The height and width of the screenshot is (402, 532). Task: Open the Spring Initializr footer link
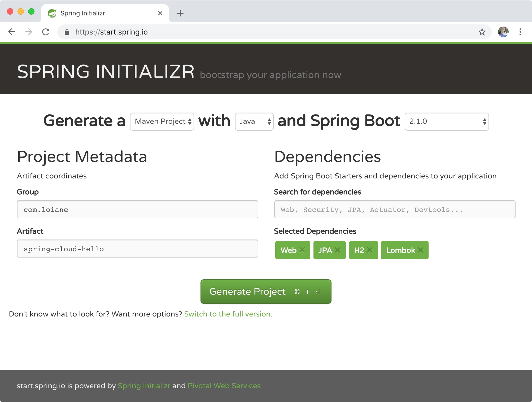144,386
